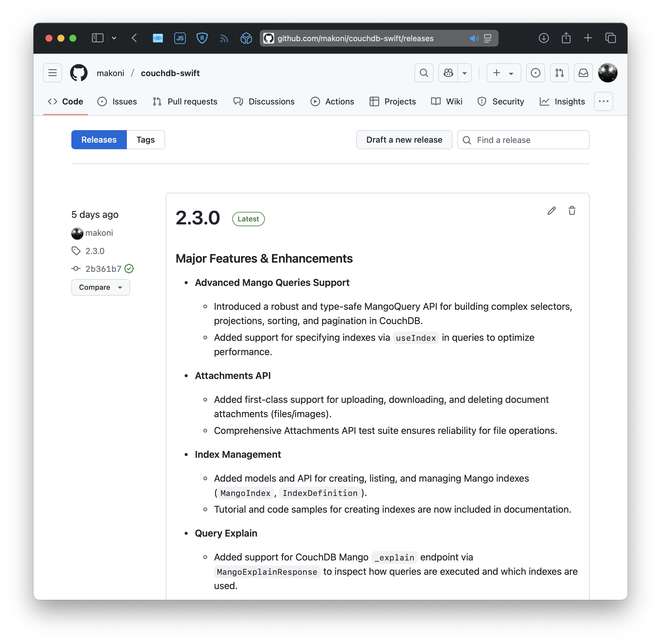Open a new Safari tab
Screen dimensions: 661x644
(x=588, y=38)
